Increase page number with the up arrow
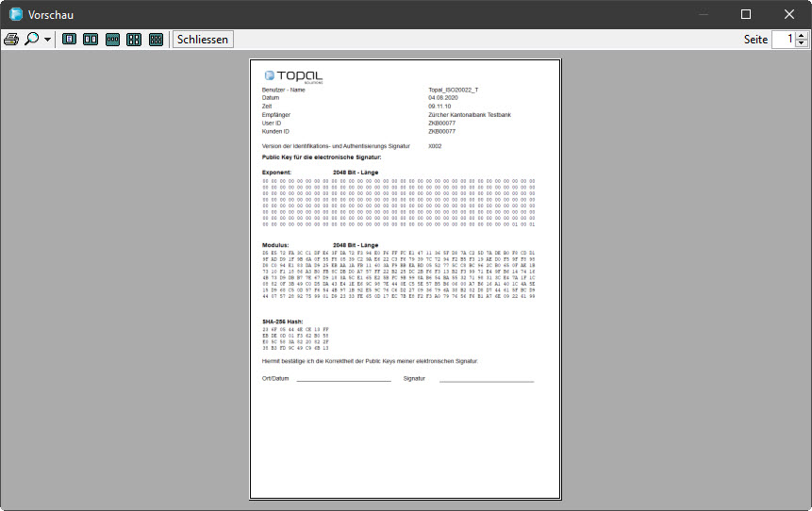The height and width of the screenshot is (511, 812). tap(801, 36)
